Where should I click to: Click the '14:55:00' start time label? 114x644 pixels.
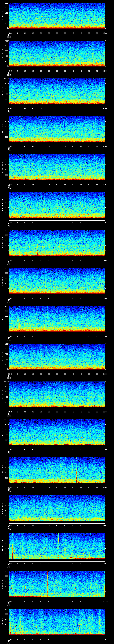(x=9, y=450)
